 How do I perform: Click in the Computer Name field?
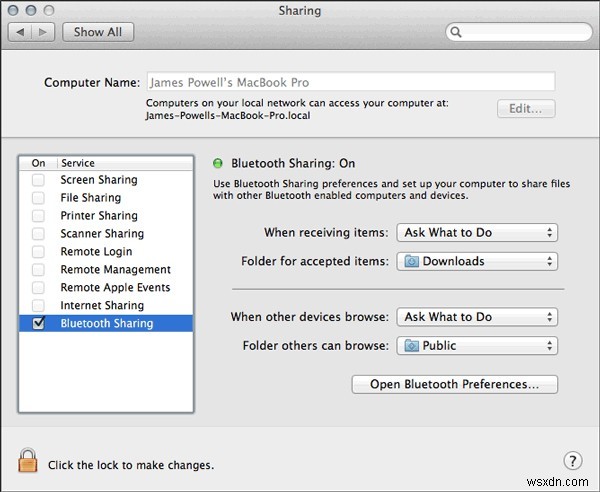pyautogui.click(x=351, y=82)
